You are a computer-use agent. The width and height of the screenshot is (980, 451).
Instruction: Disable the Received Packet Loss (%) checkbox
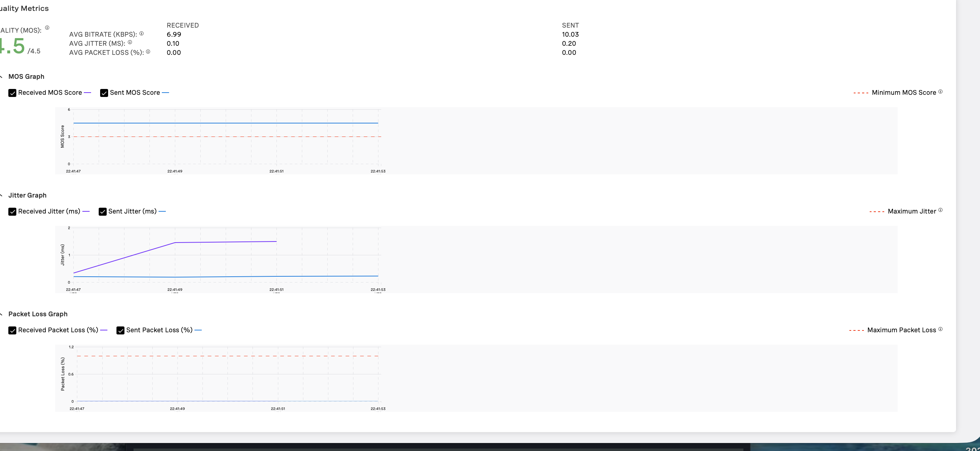point(12,330)
